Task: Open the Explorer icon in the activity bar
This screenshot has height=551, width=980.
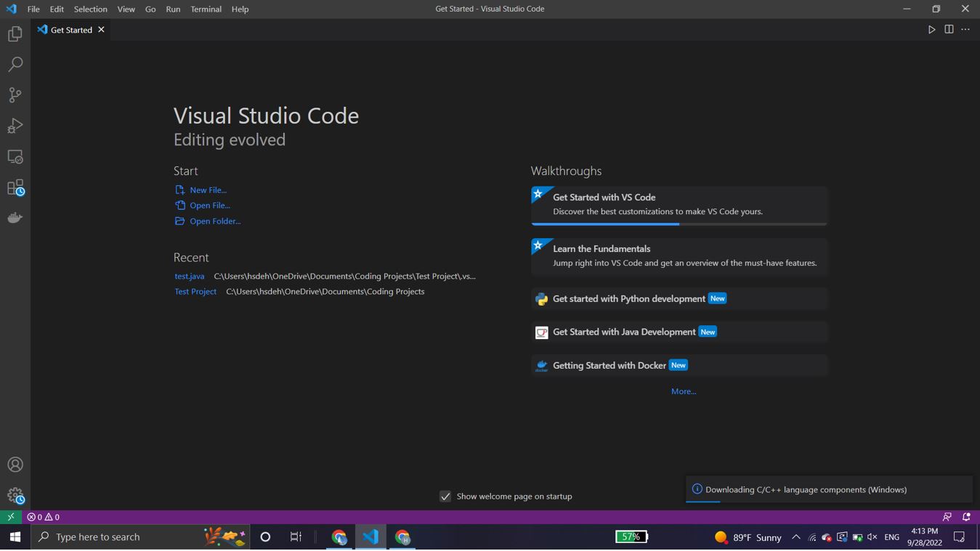Action: click(15, 33)
